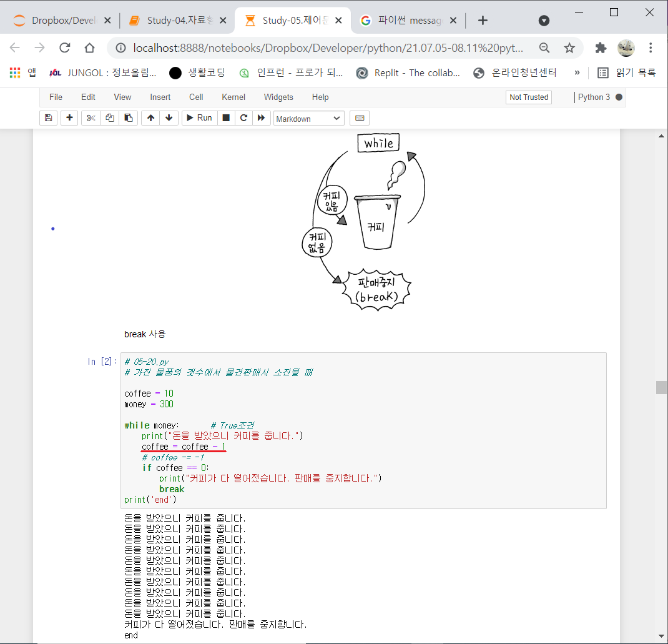Close the 파이썬 messag tab

(x=453, y=21)
